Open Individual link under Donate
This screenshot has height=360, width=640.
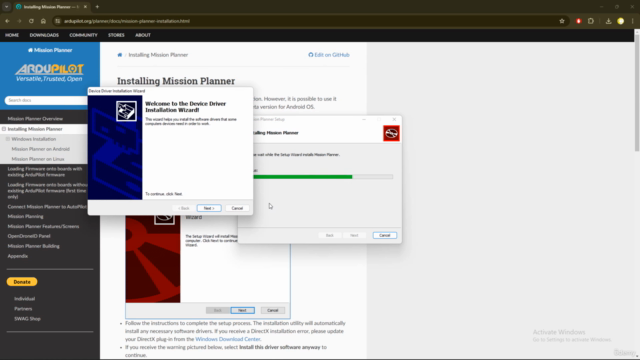[x=24, y=299]
